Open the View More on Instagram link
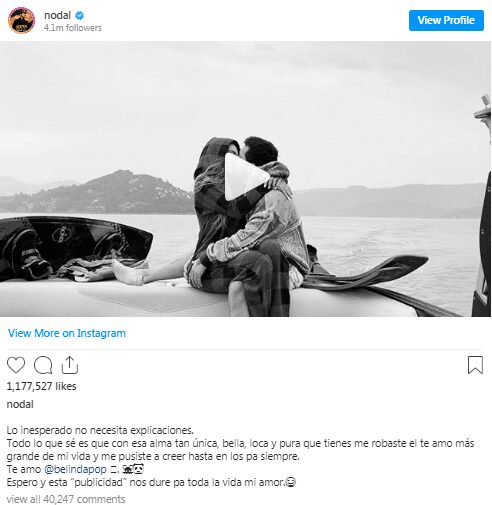Screen dimensions: 492x505 coord(67,333)
